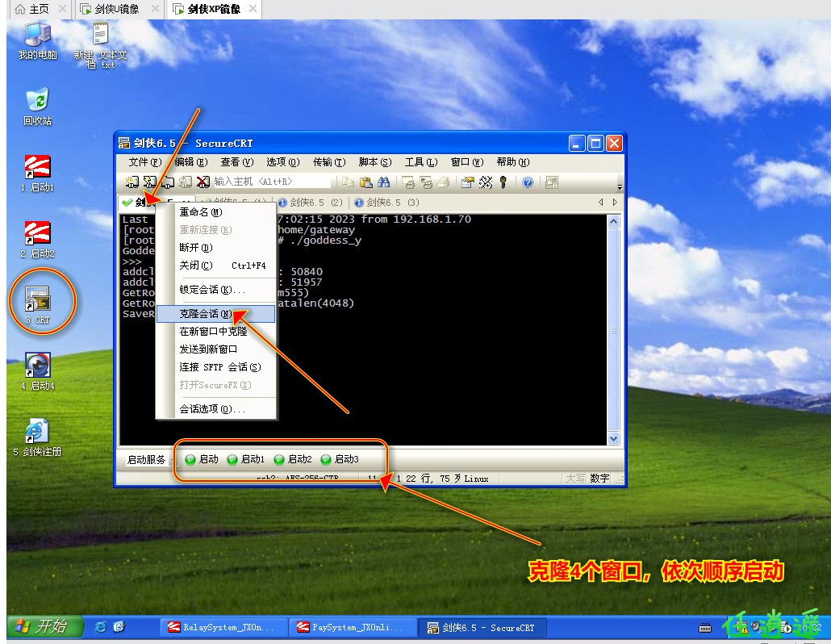831x644 pixels.
Task: Choose 重命名(M) from the context menu
Action: click(216, 212)
